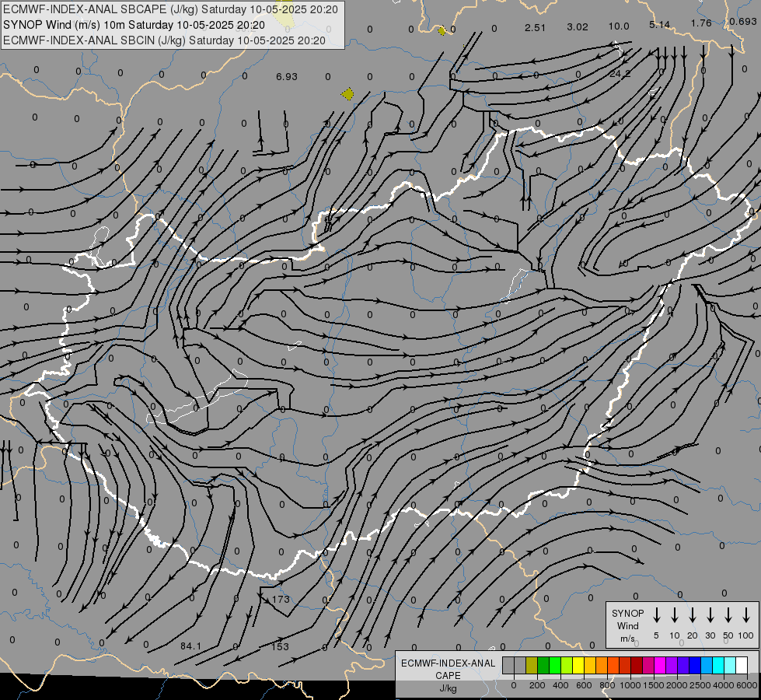Screen dimensions: 761x700
Task: Click the SYNOP label in wind legend
Action: coord(627,613)
